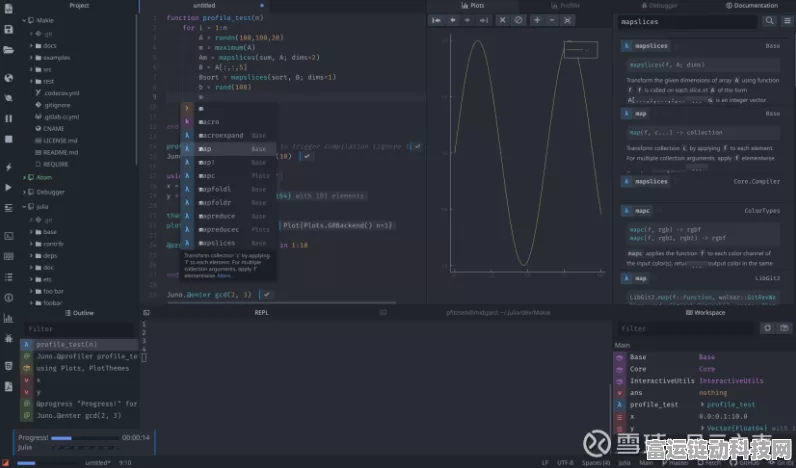Expand the contrib folder under julia
796x468 pixels.
point(31,244)
